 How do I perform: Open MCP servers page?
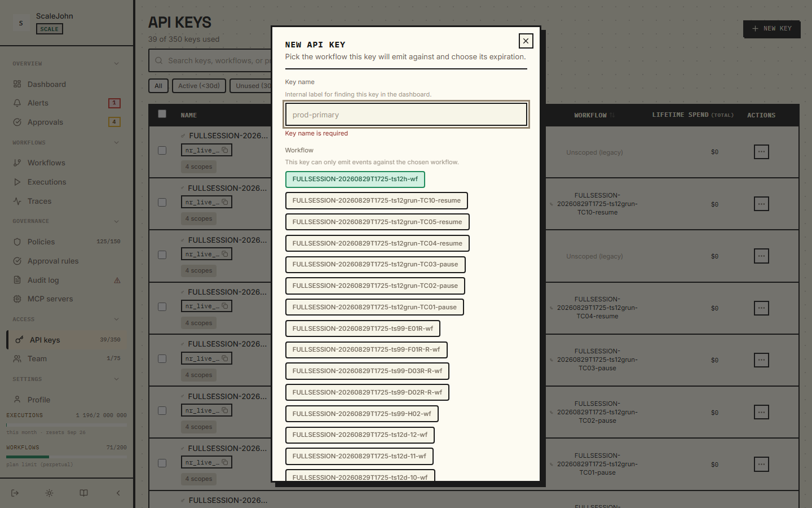coord(67,299)
